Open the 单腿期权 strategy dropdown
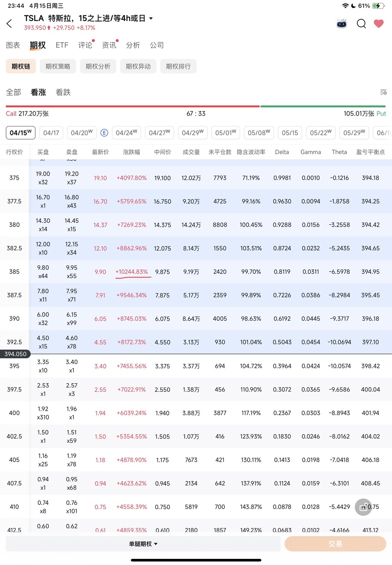Screen dimensions: 392x565 [143, 544]
